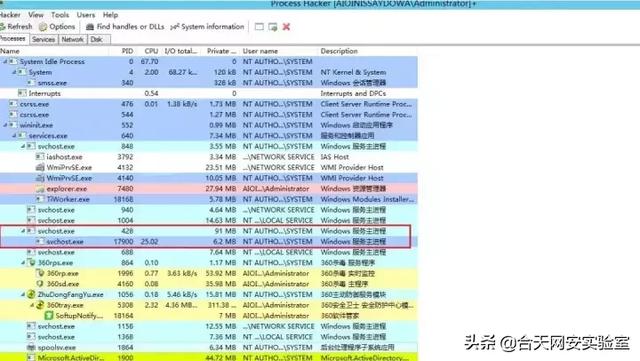Click the WmiPrvSE.exe PID 4132 icon
The height and width of the screenshot is (361, 640).
(x=40, y=167)
